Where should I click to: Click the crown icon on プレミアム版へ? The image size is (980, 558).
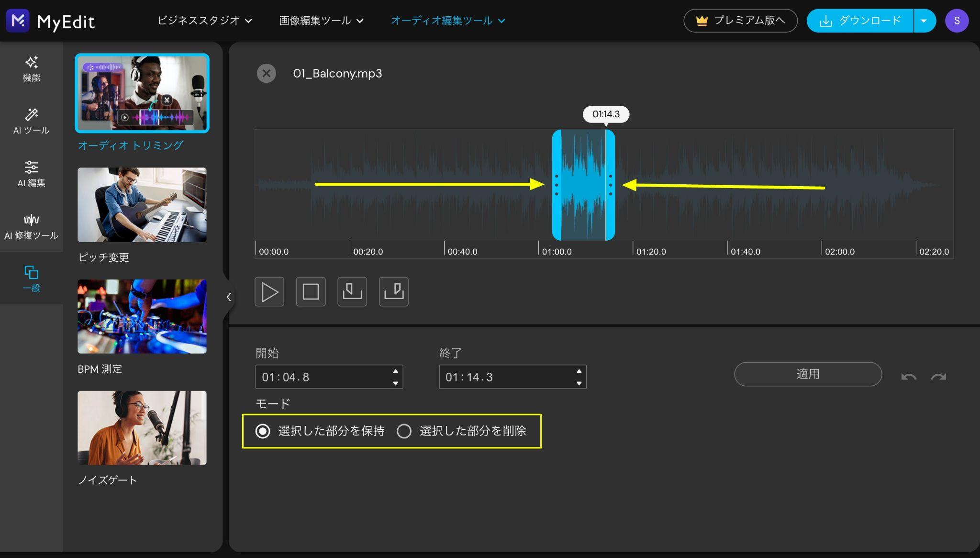tap(702, 21)
